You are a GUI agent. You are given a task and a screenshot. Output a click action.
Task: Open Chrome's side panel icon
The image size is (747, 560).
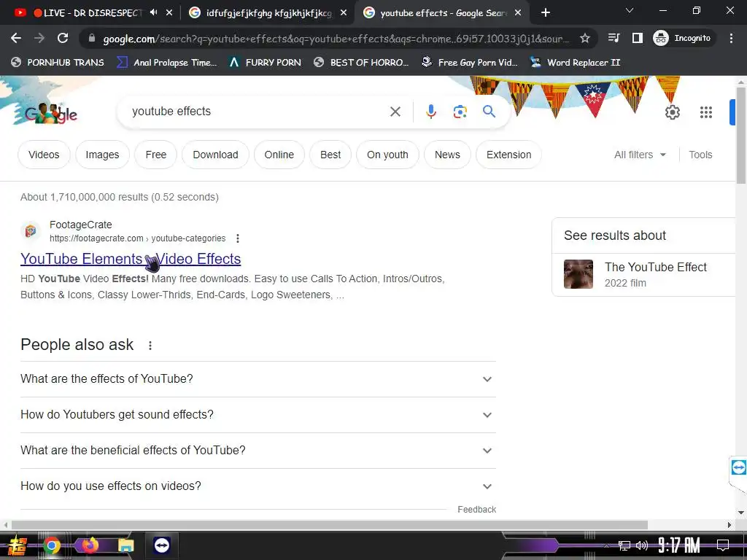[637, 38]
